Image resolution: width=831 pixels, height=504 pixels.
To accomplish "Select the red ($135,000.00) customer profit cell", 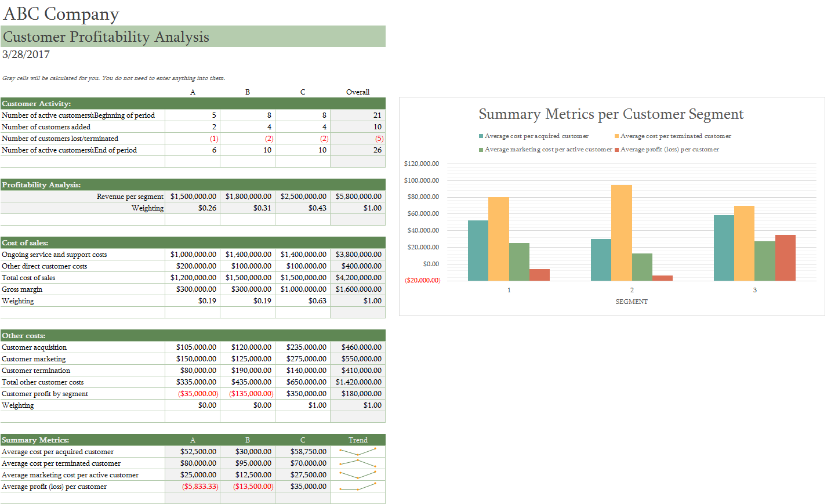I will (248, 393).
